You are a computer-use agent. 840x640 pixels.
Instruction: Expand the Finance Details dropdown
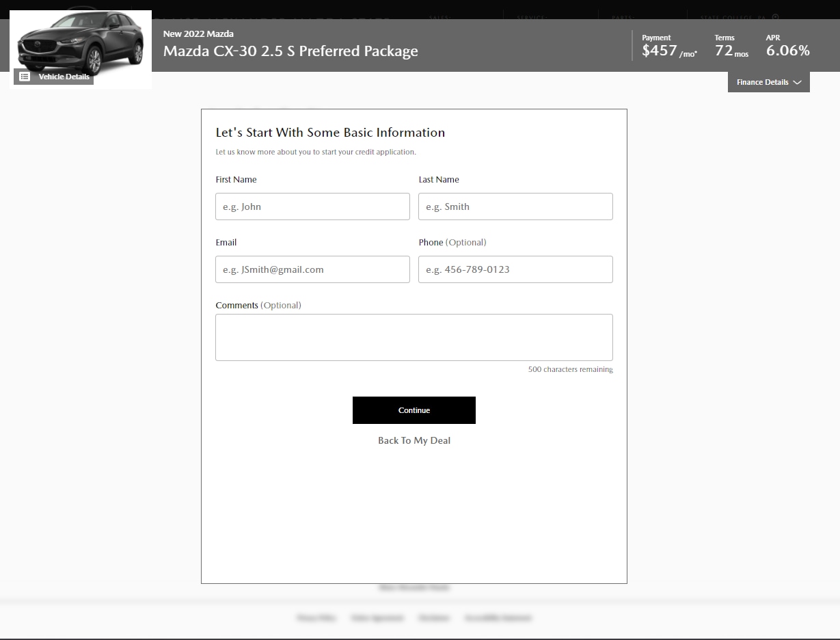(x=769, y=82)
